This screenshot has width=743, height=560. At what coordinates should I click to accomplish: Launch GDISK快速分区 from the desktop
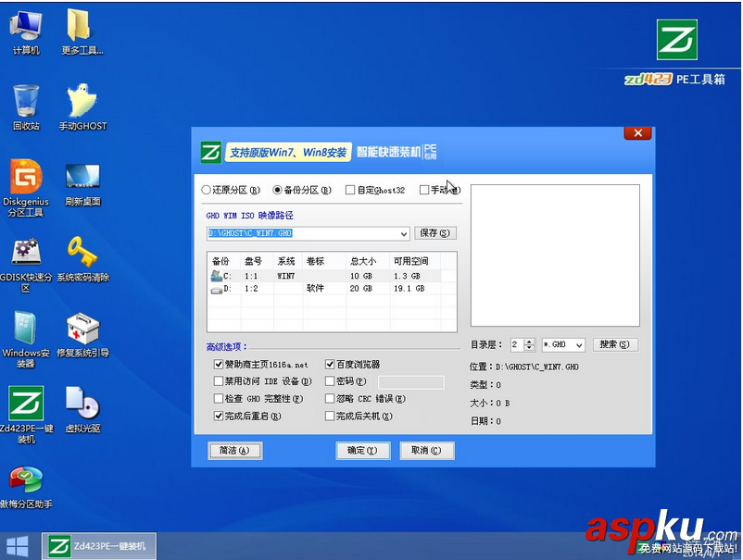(x=26, y=252)
